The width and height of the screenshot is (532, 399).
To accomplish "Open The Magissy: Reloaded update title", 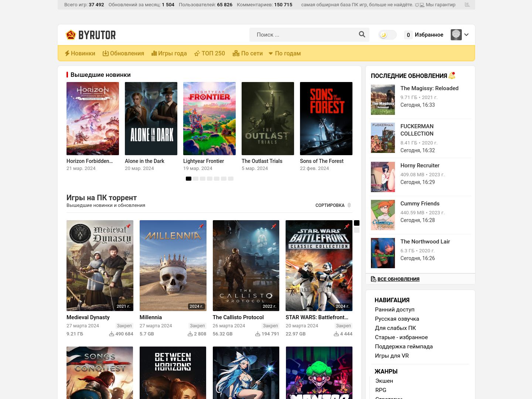I will pyautogui.click(x=429, y=88).
